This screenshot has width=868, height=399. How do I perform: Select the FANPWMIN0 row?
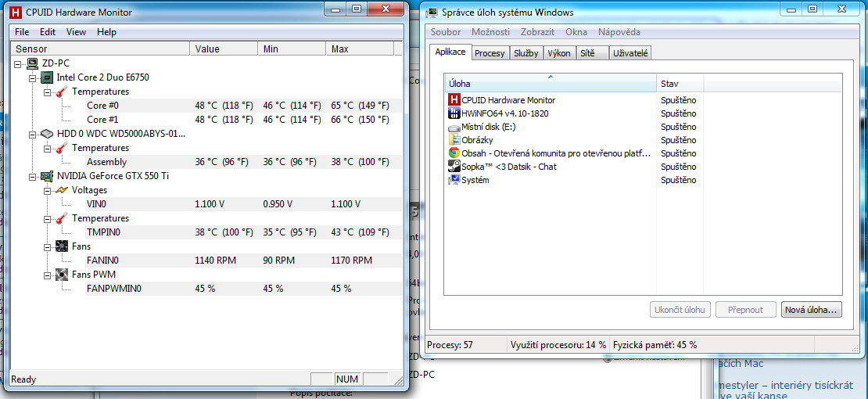[x=242, y=288]
